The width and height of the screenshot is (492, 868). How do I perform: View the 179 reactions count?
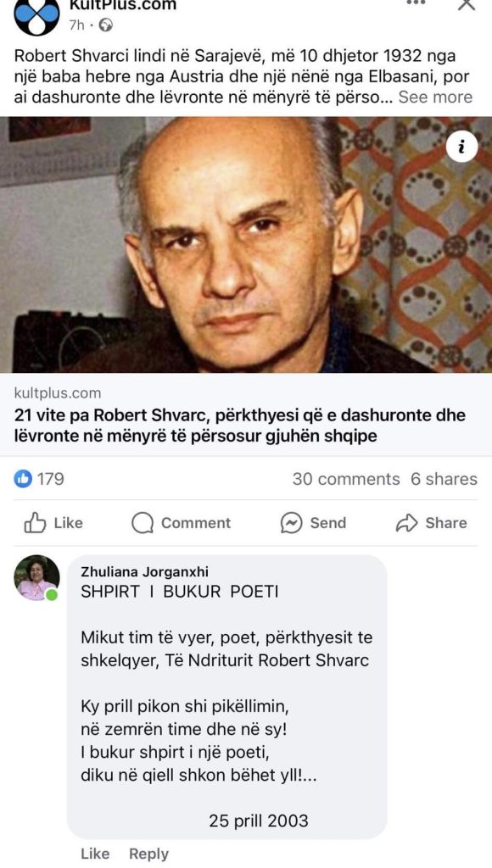click(x=50, y=479)
